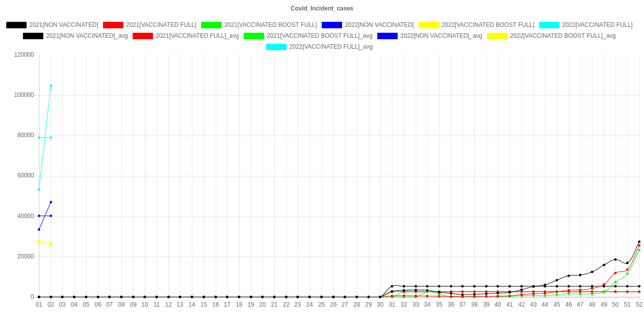Click the cyan swatch beside 2022[VACCINATED FULL]
644x322 pixels.
click(x=549, y=25)
